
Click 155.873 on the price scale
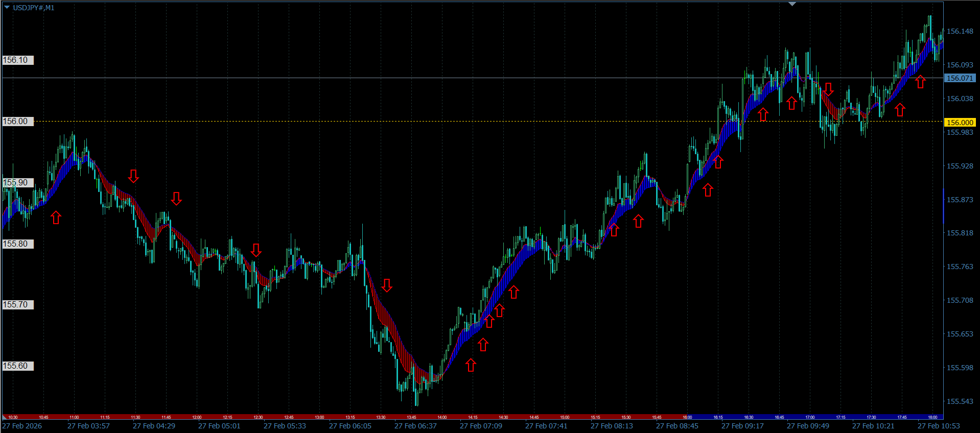960,200
